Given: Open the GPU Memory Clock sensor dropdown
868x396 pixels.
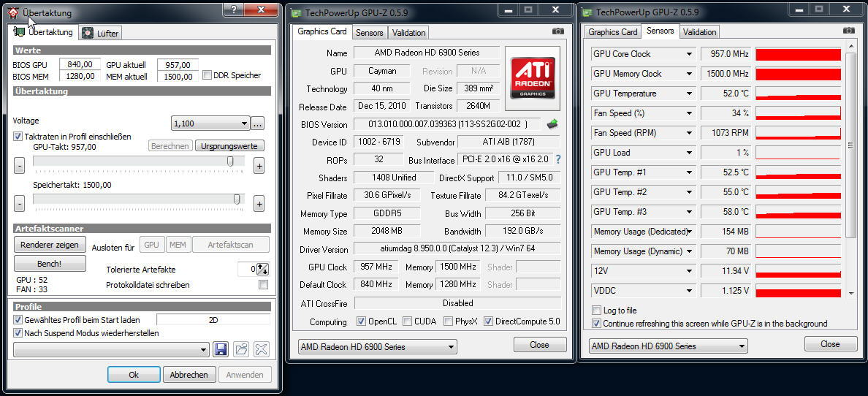Looking at the screenshot, I should pyautogui.click(x=689, y=74).
